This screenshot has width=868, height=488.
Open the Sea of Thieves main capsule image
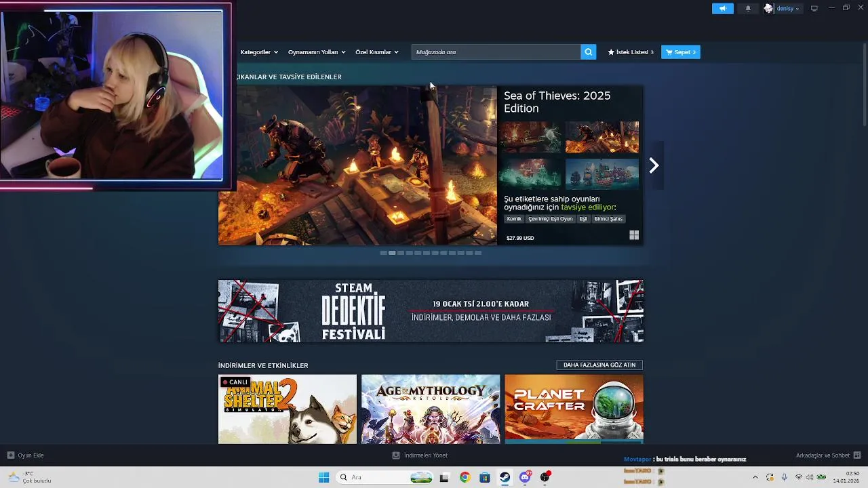[357, 165]
